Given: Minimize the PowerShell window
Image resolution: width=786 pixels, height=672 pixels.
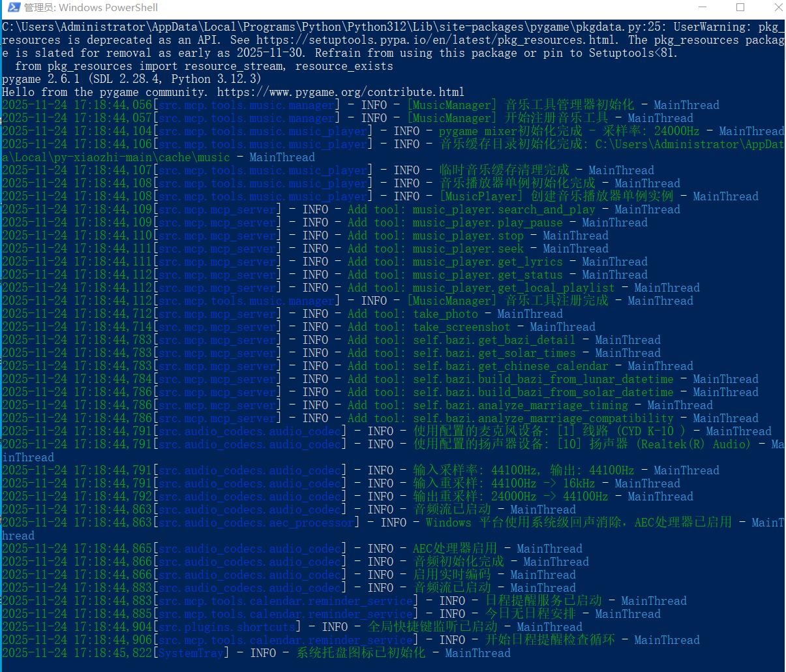Looking at the screenshot, I should point(702,8).
